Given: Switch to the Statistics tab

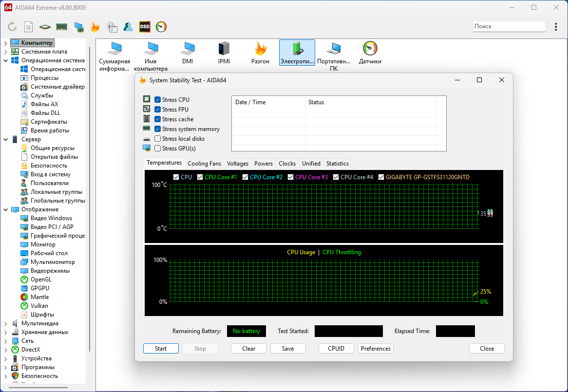Looking at the screenshot, I should [337, 164].
